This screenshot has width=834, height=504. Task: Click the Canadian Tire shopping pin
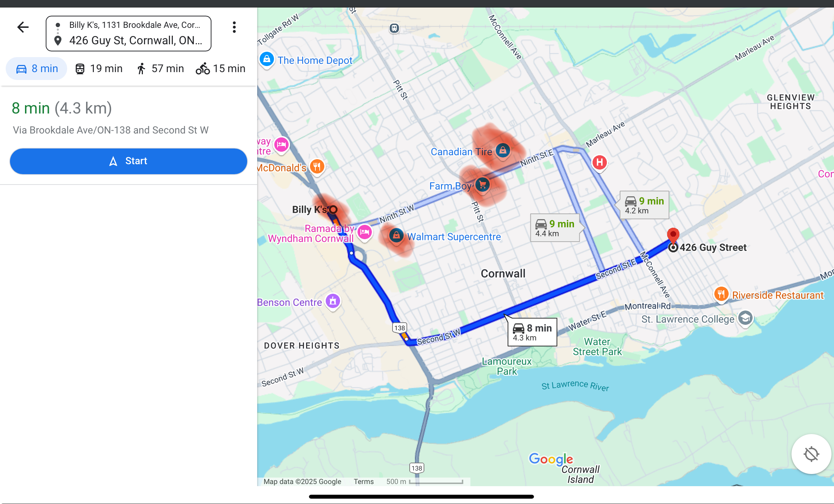tap(503, 151)
